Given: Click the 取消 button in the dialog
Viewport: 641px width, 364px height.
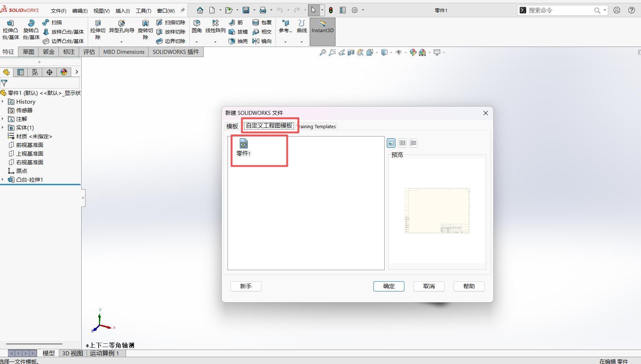Looking at the screenshot, I should pos(429,286).
